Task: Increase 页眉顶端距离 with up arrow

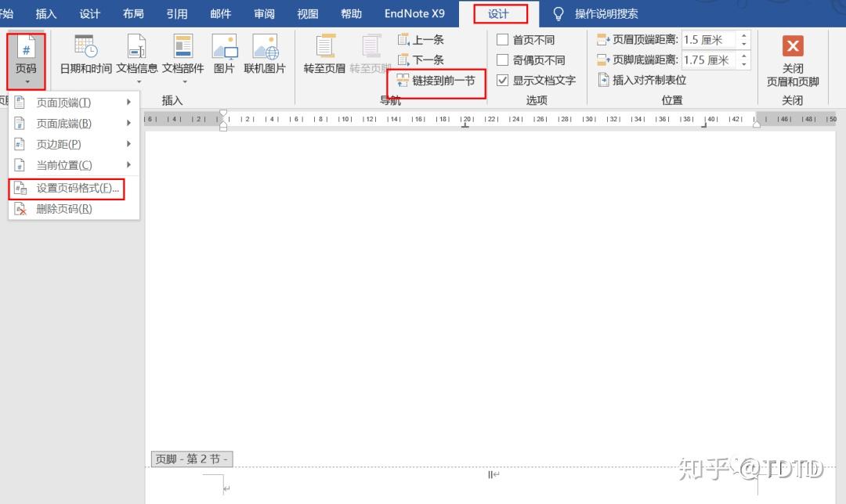Action: coord(744,35)
